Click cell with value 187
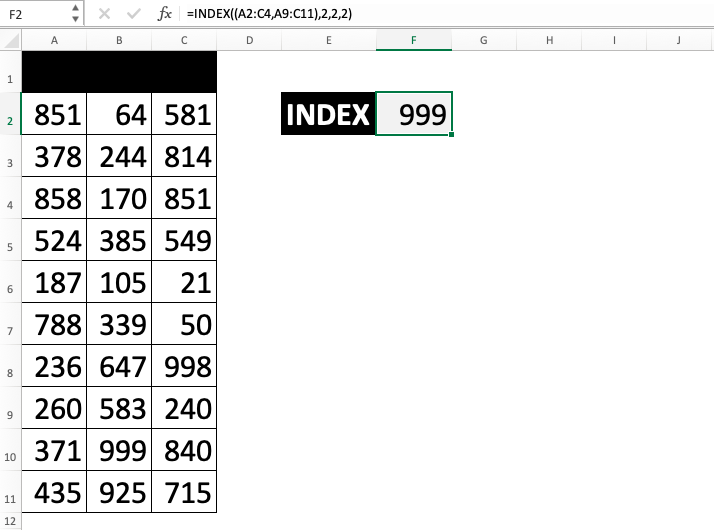The width and height of the screenshot is (714, 530). [54, 282]
